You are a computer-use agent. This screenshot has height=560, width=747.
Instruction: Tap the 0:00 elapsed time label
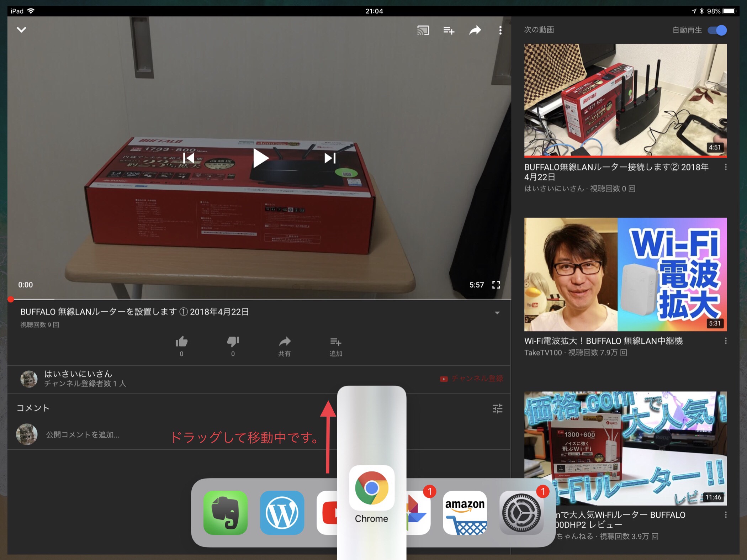(26, 285)
